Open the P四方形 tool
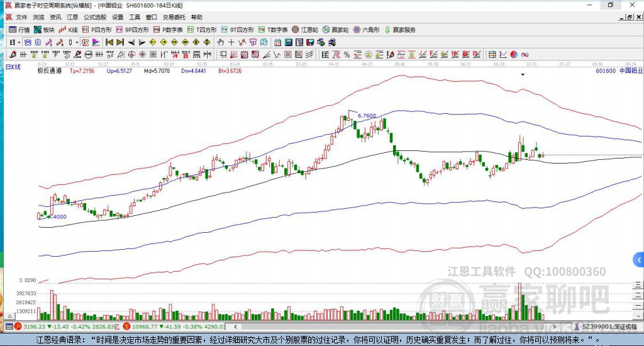This screenshot has height=346, width=644. (x=97, y=30)
